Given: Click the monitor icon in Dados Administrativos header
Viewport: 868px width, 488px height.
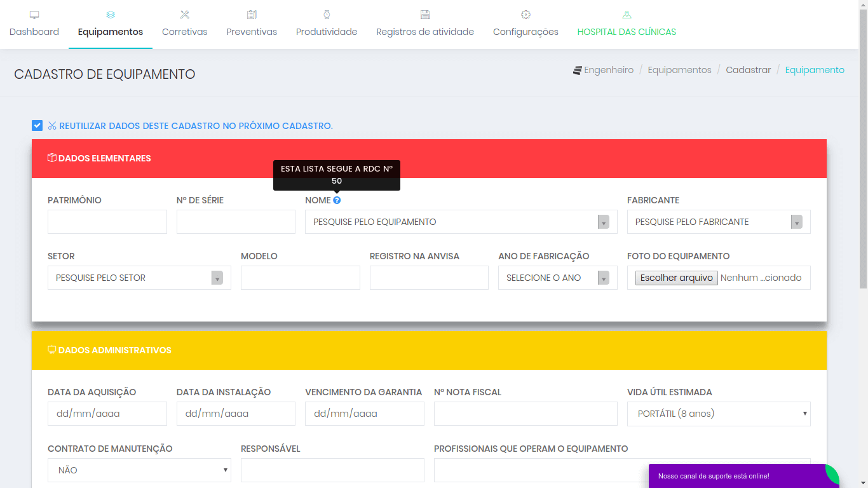Looking at the screenshot, I should click(x=52, y=350).
